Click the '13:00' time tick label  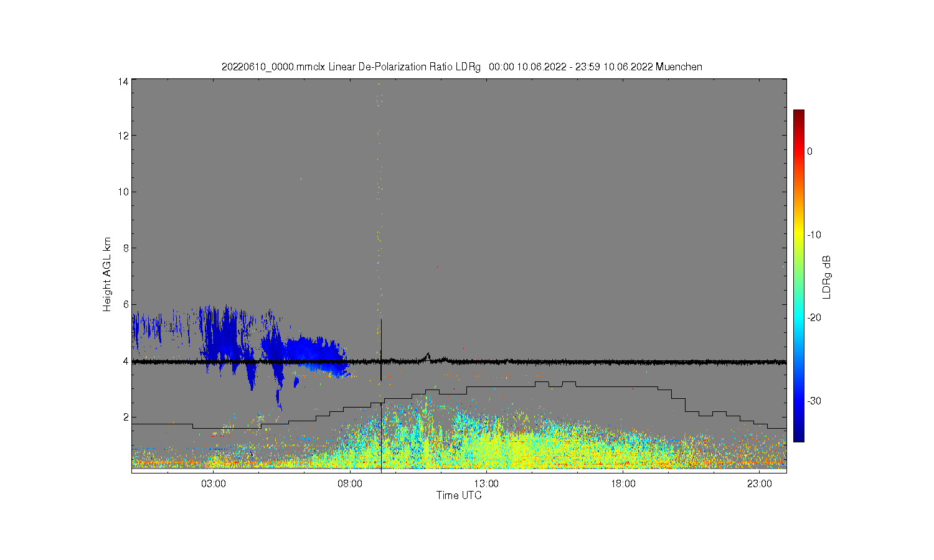click(x=486, y=483)
